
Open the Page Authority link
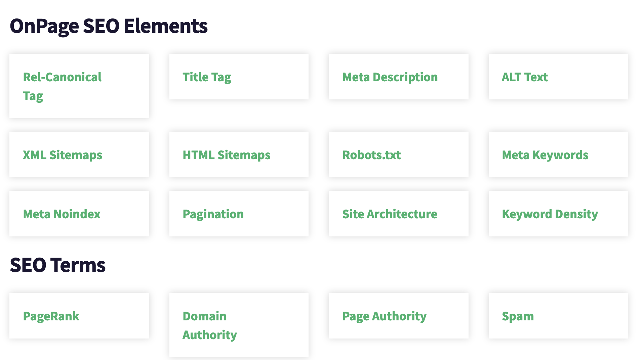pos(385,316)
